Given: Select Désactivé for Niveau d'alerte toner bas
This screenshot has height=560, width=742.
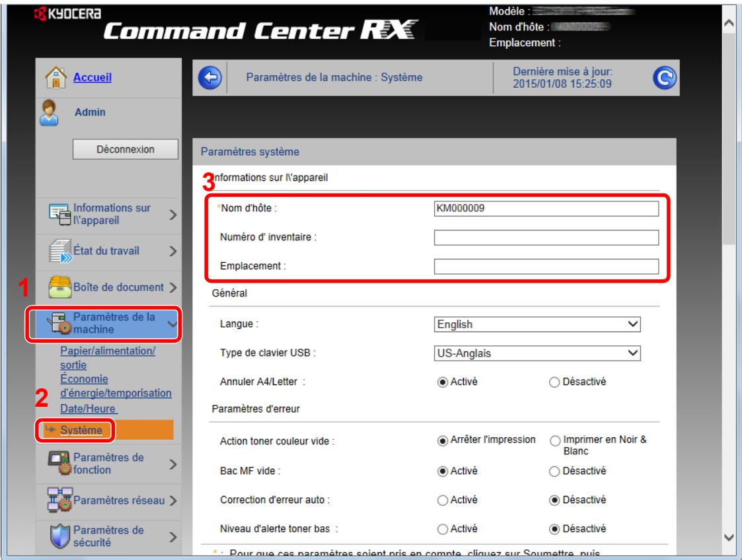Looking at the screenshot, I should 554,529.
